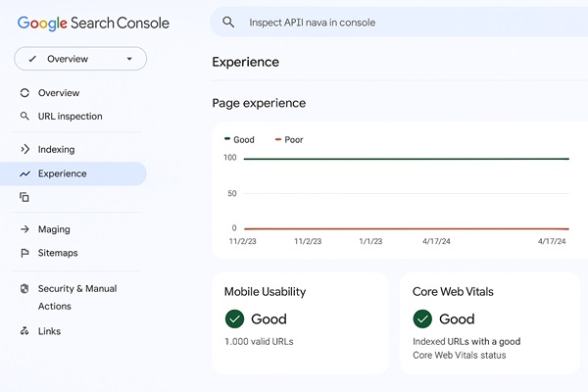Select URL inspection in the sidebar
The width and height of the screenshot is (588, 392).
click(70, 117)
